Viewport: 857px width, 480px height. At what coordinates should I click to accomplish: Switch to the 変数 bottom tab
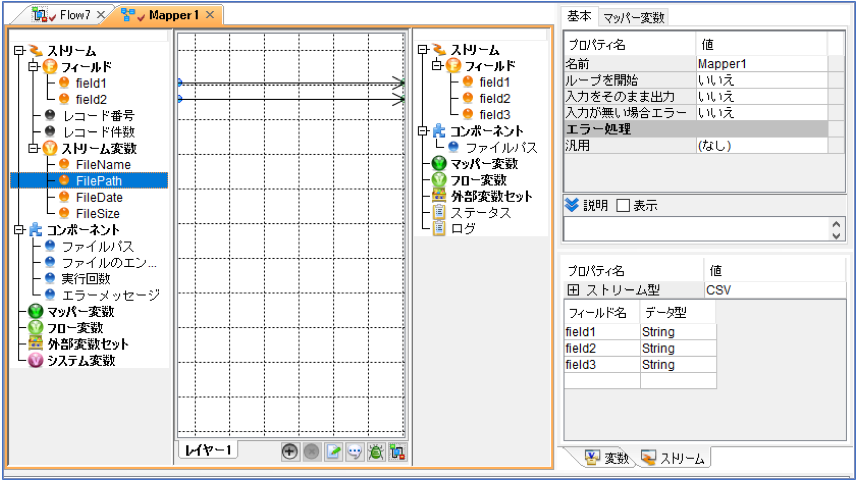[607, 458]
